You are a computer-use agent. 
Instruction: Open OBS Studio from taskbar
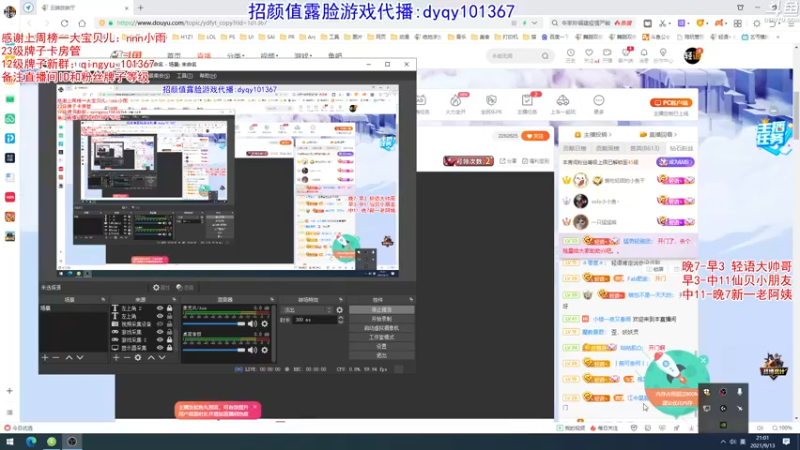coord(72,442)
